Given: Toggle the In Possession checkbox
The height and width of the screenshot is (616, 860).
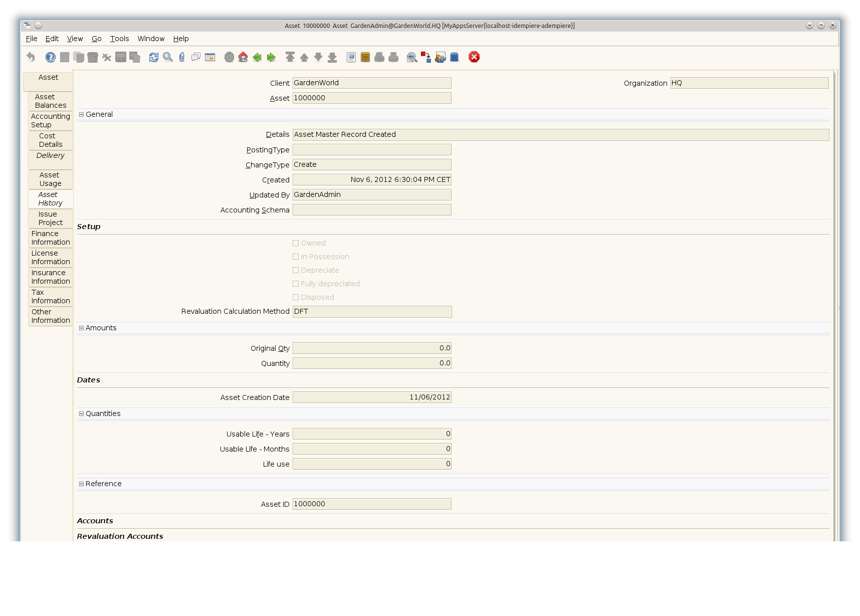Looking at the screenshot, I should tap(296, 257).
